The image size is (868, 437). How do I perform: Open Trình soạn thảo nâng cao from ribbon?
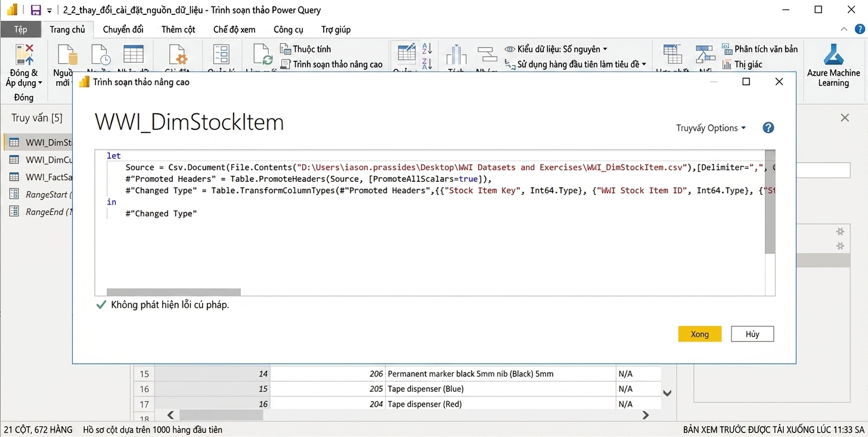click(x=331, y=64)
